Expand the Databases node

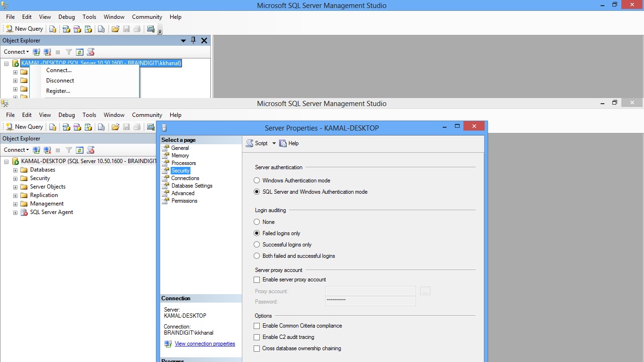click(x=15, y=170)
